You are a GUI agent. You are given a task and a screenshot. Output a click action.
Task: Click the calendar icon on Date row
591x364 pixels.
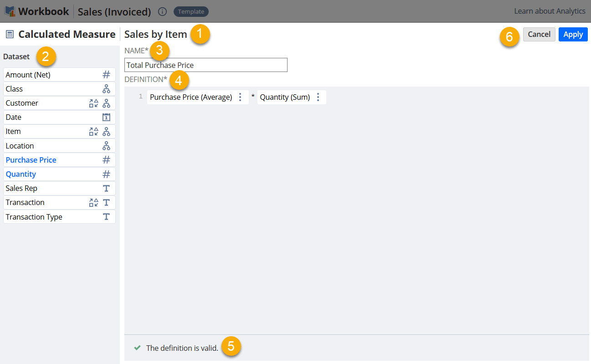[x=106, y=117]
